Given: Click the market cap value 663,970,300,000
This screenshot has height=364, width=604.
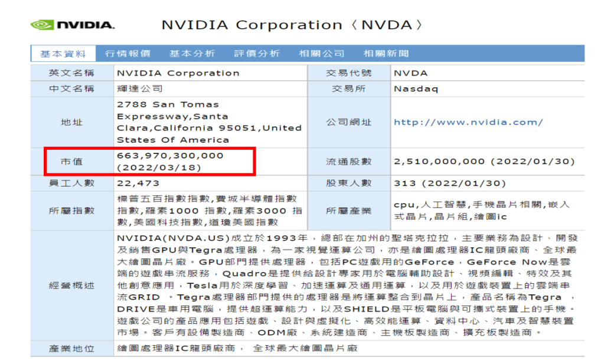Looking at the screenshot, I should coord(171,156).
